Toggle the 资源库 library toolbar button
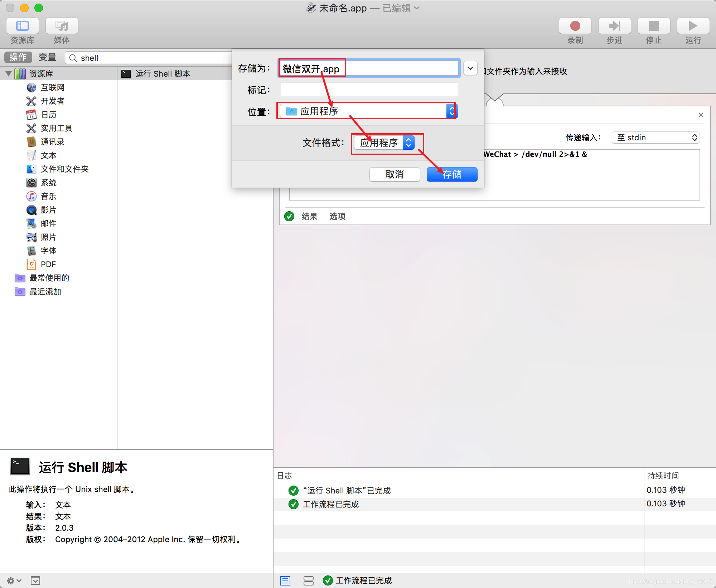This screenshot has width=716, height=588. pos(22,26)
